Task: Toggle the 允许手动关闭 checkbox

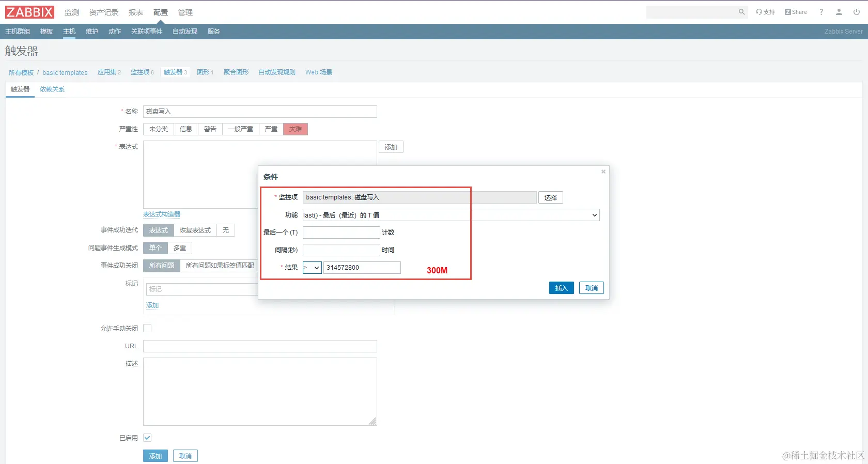Action: tap(147, 328)
